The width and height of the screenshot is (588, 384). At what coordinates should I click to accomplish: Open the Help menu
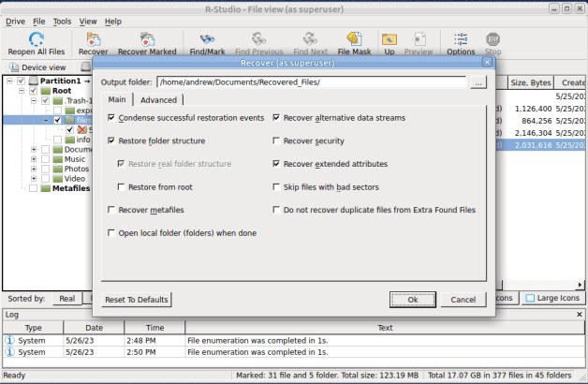113,22
